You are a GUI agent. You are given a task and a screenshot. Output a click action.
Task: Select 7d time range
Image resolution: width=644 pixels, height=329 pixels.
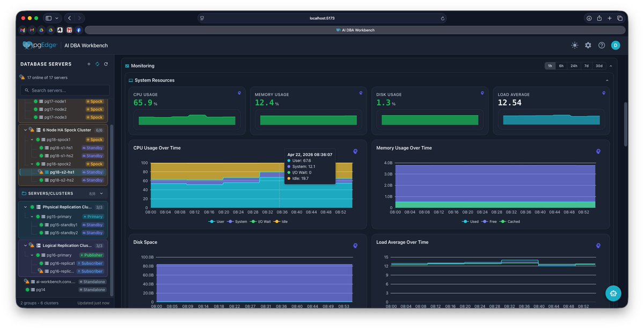click(587, 65)
